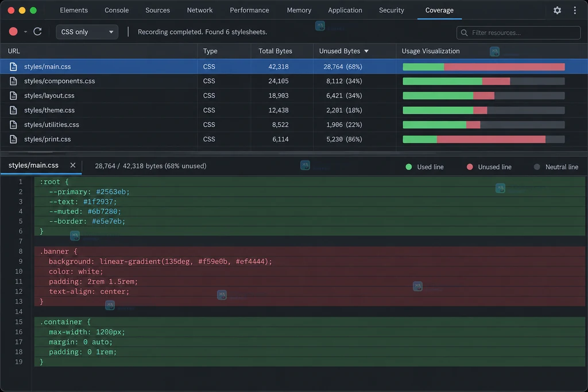Image resolution: width=588 pixels, height=392 pixels.
Task: Click the file icon beside styles/main.css
Action: point(13,67)
